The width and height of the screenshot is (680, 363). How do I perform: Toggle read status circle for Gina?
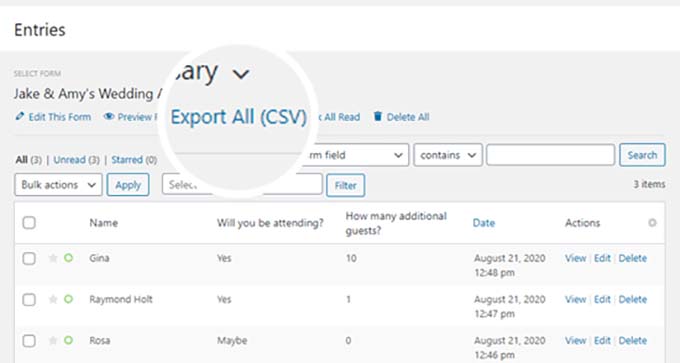[68, 258]
